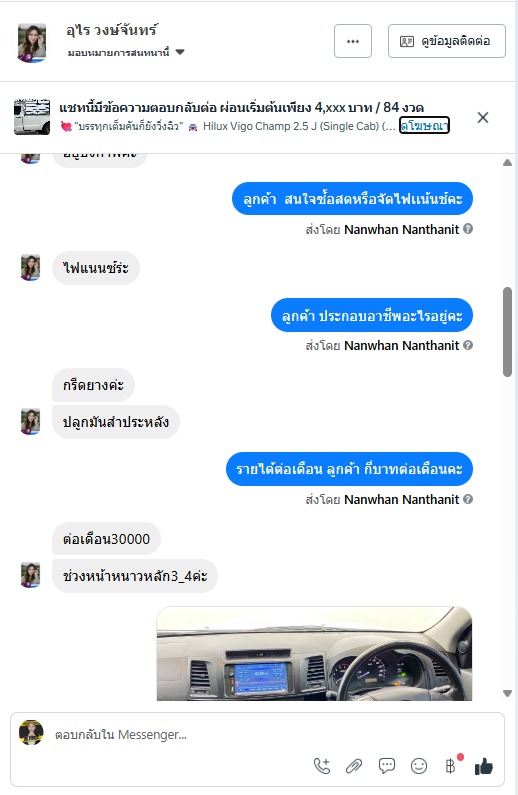The image size is (518, 795).
Task: Click the chat scrollbar thumb
Action: tap(507, 332)
